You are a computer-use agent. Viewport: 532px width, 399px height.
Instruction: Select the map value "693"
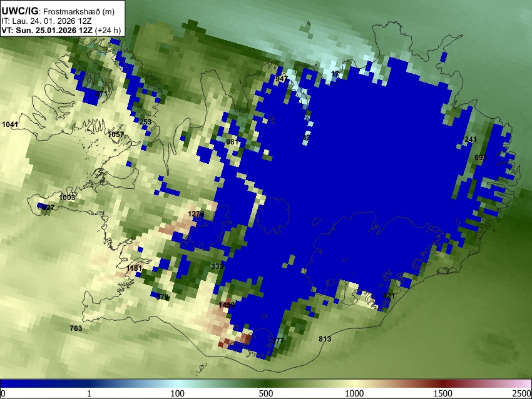pyautogui.click(x=481, y=158)
